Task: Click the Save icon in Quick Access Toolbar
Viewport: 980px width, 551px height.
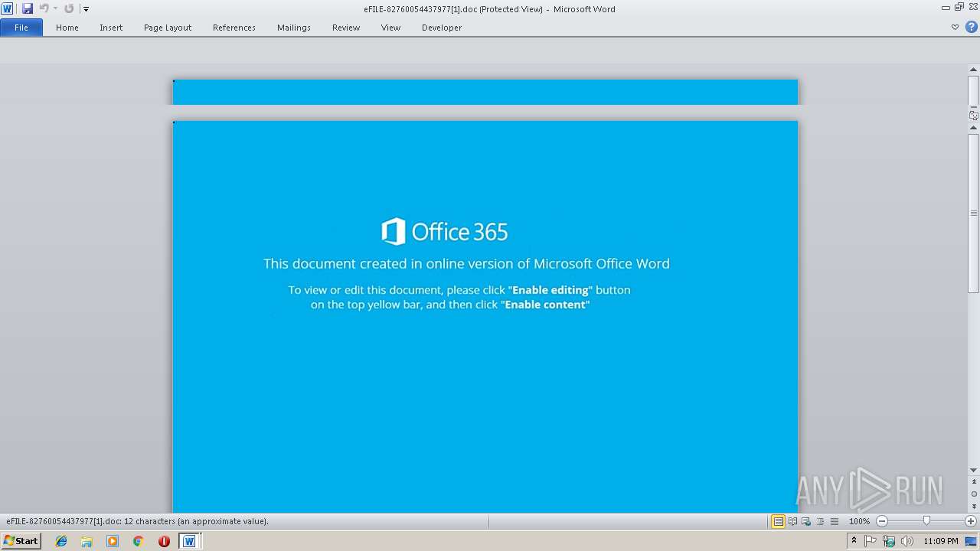Action: coord(28,8)
